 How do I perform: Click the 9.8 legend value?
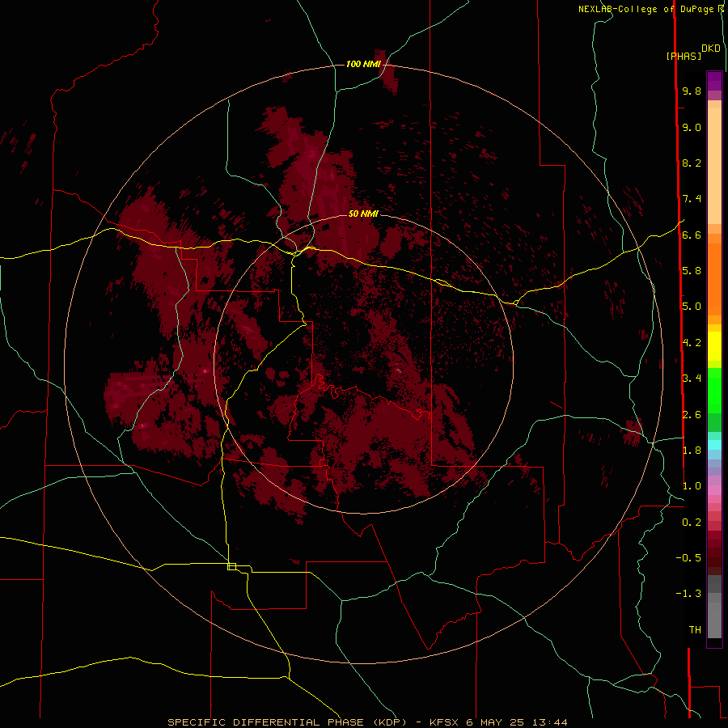click(x=692, y=91)
